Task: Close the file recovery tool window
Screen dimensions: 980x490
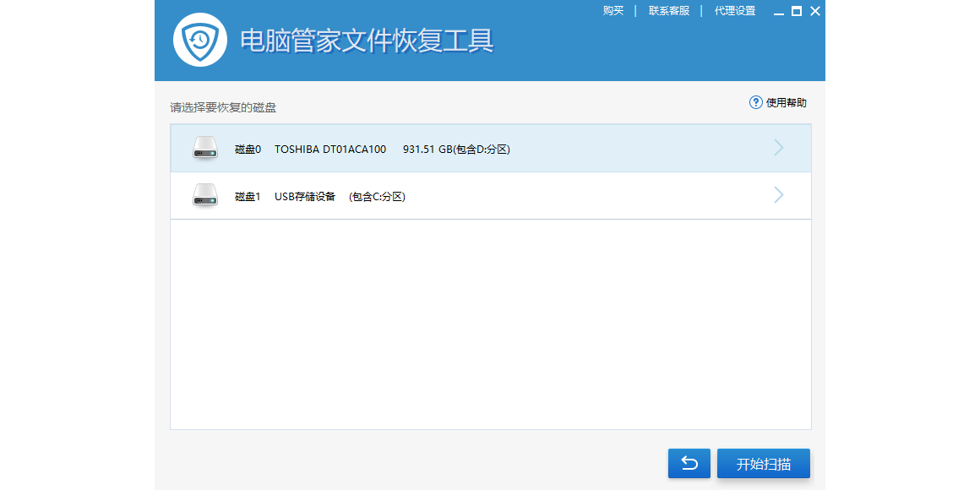Action: 815,11
